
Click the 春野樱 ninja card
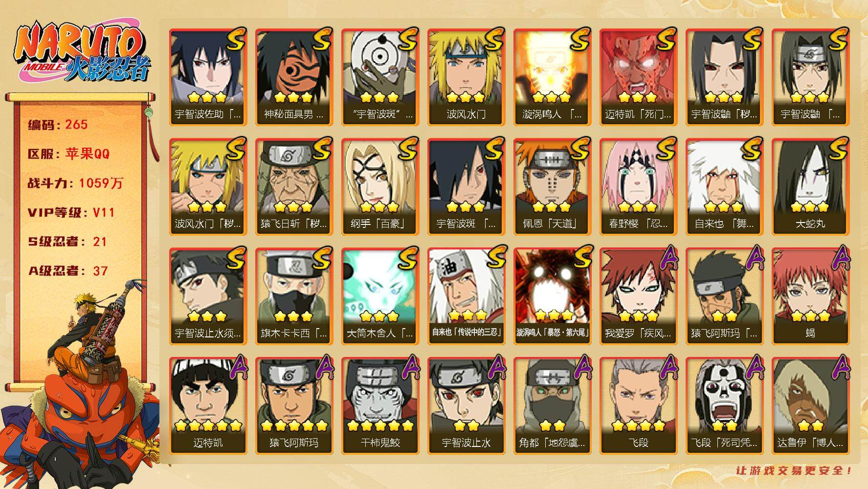(x=638, y=187)
